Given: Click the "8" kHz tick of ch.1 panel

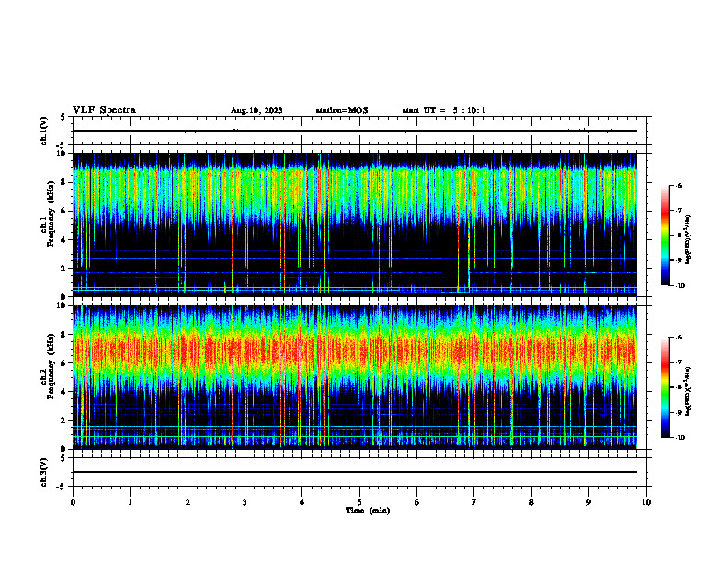Looking at the screenshot, I should (x=63, y=182).
